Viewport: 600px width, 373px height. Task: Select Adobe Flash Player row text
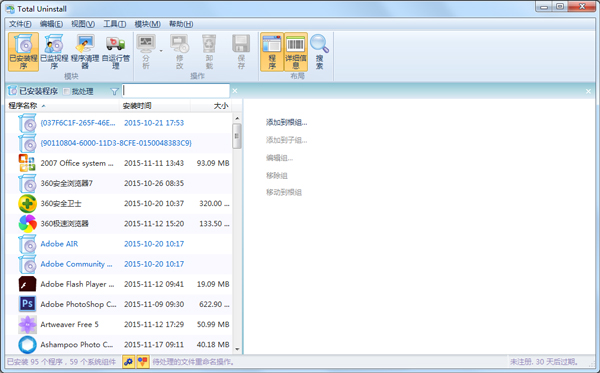point(77,284)
